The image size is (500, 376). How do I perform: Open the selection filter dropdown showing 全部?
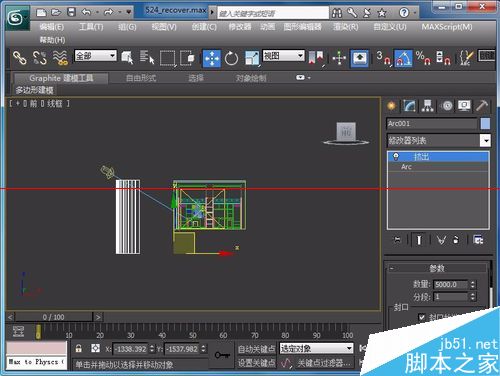click(95, 55)
